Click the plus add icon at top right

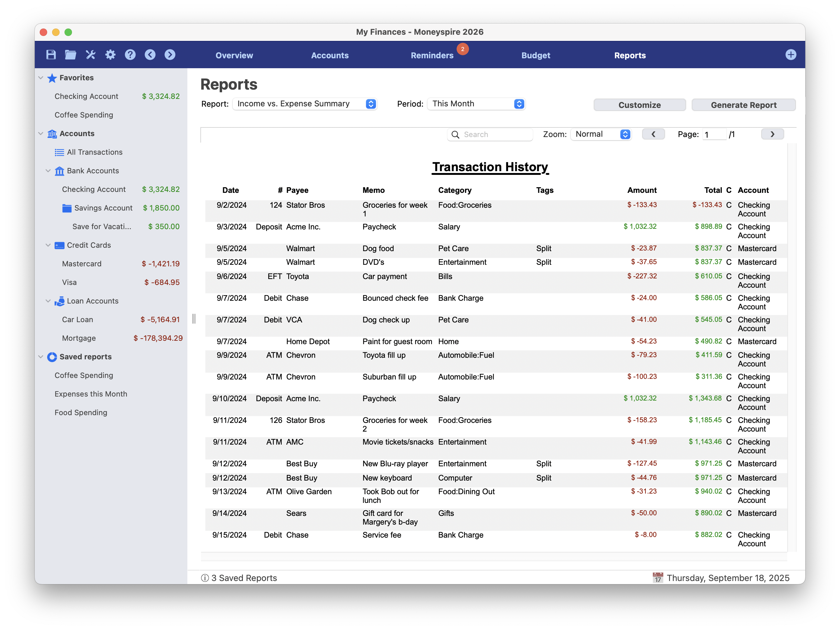(x=791, y=55)
